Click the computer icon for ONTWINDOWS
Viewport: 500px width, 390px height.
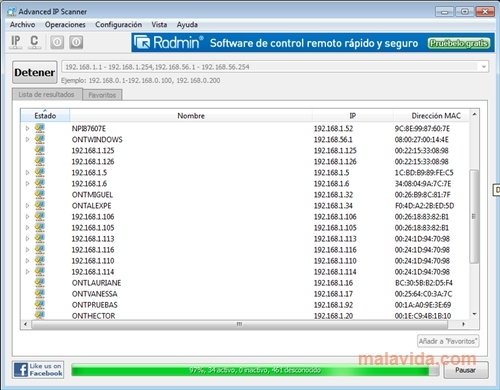tap(40, 139)
